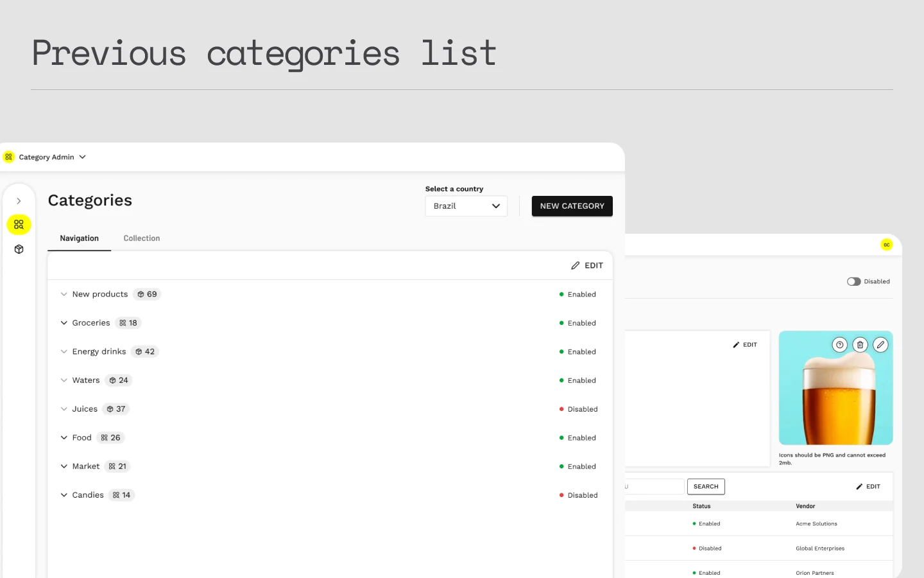924x578 pixels.
Task: Expand the Market row
Action: 64,466
